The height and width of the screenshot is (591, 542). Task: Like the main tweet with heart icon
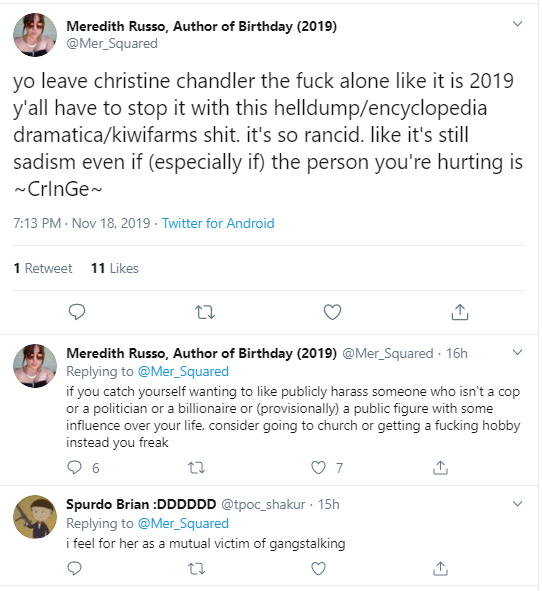332,312
